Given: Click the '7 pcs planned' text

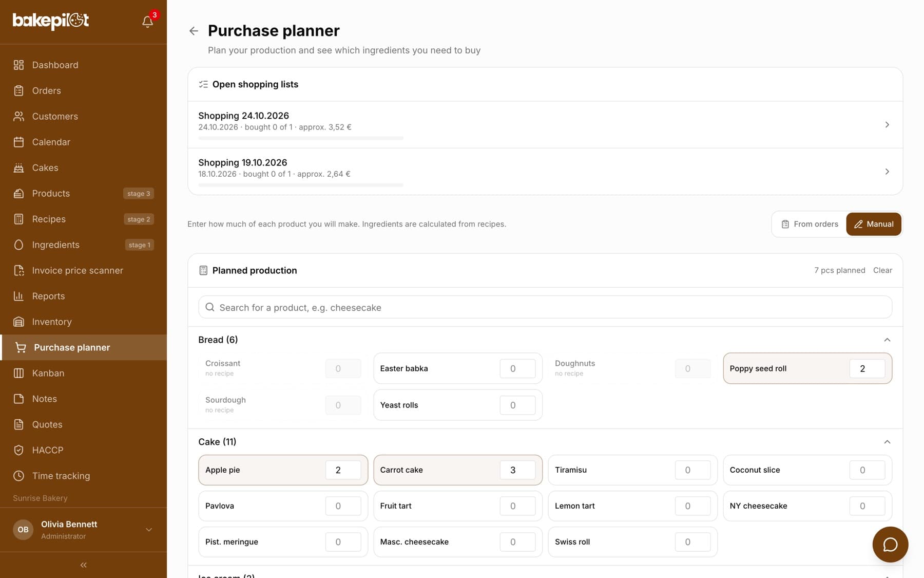Looking at the screenshot, I should (x=839, y=270).
